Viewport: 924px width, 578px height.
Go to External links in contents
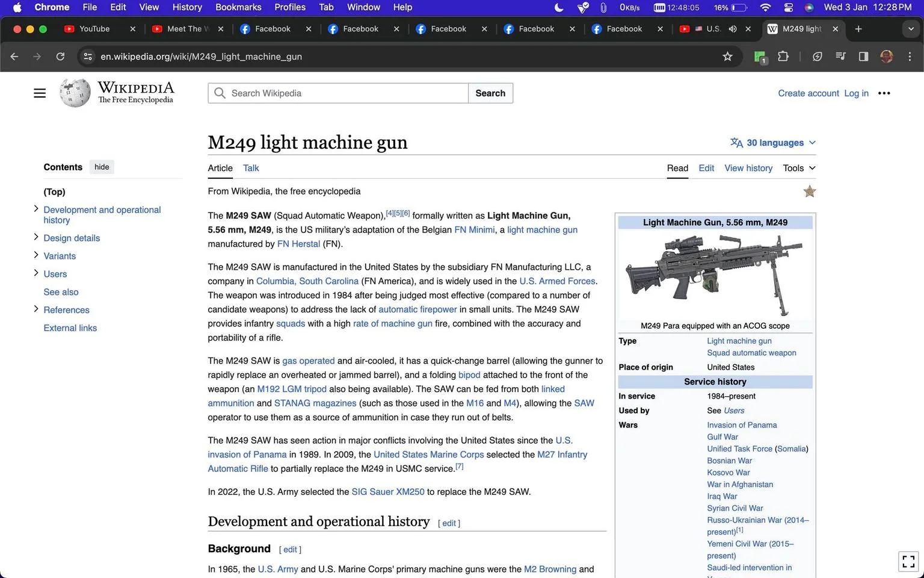(70, 328)
